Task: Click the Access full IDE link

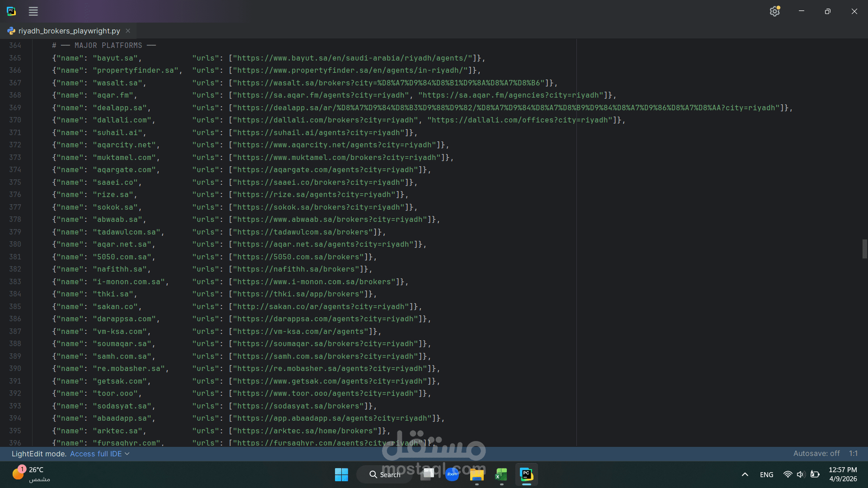Action: [x=96, y=454]
